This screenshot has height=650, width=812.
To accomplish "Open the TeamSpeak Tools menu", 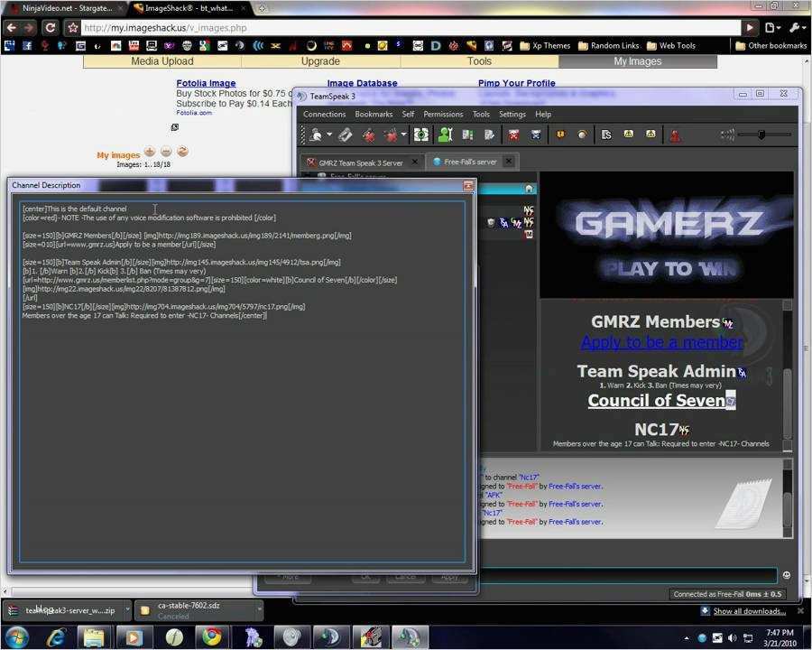I will point(481,114).
